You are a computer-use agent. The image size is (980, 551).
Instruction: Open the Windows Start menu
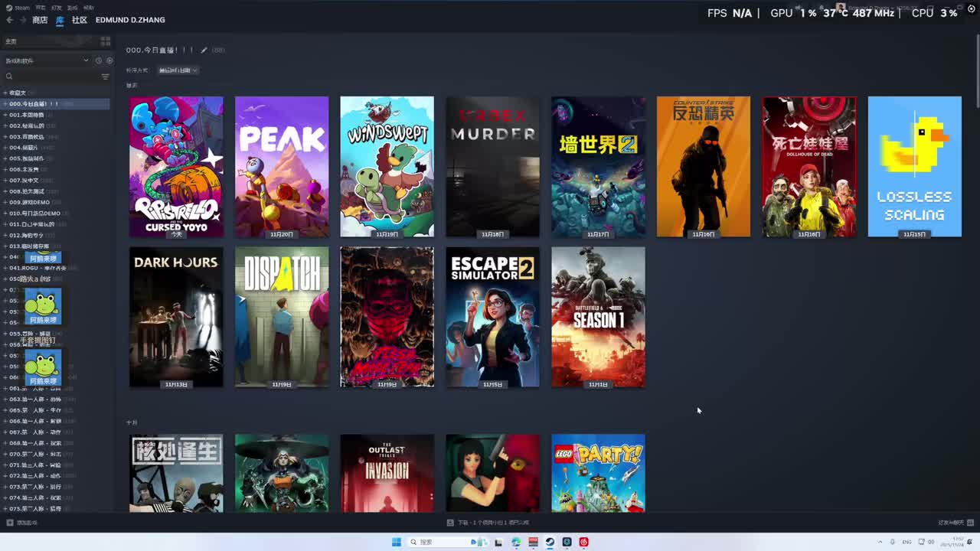tap(396, 542)
